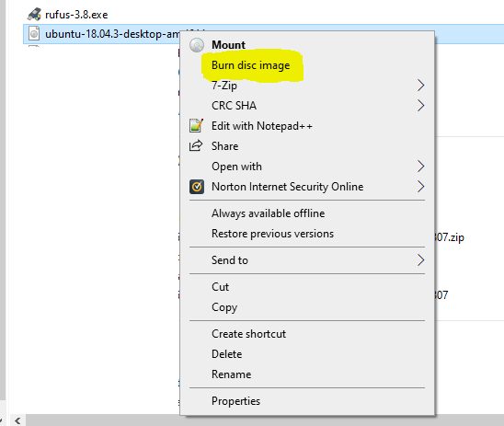The image size is (504, 426).
Task: Click the Mount disc icon
Action: 197,45
